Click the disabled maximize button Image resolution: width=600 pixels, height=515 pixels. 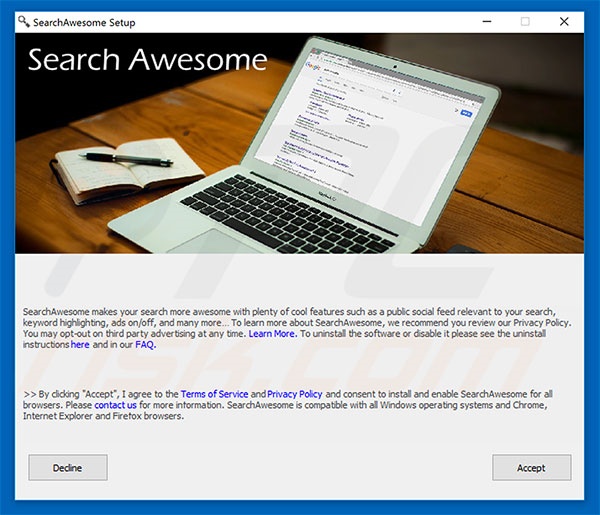click(525, 21)
